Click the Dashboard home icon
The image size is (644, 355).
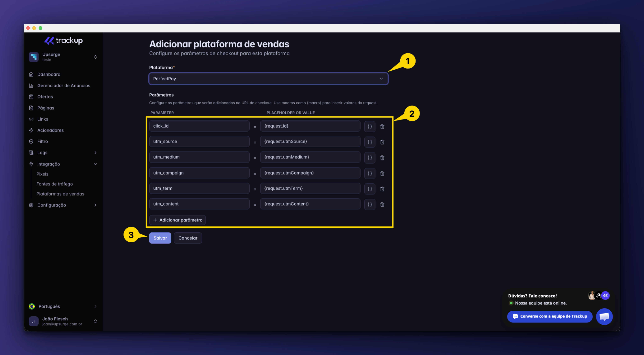click(x=31, y=74)
